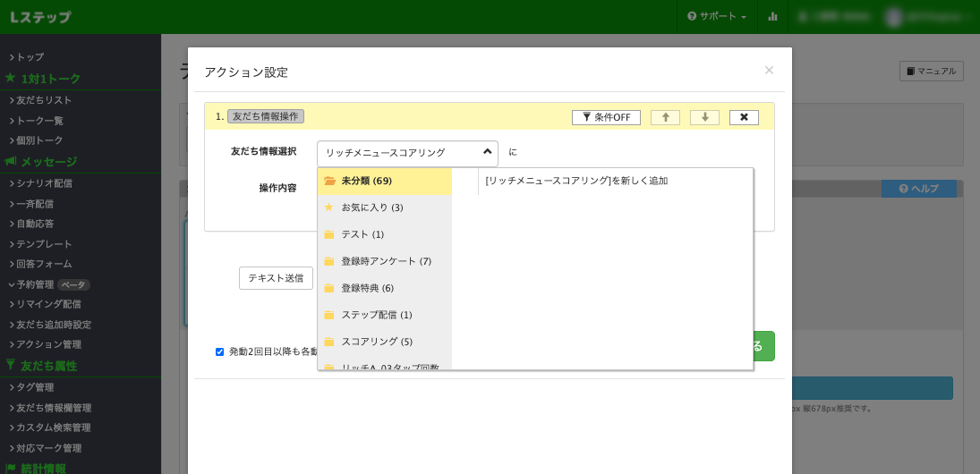The height and width of the screenshot is (474, 980).
Task: Add new [リッチメニュースコアリング] entry
Action: pos(576,181)
